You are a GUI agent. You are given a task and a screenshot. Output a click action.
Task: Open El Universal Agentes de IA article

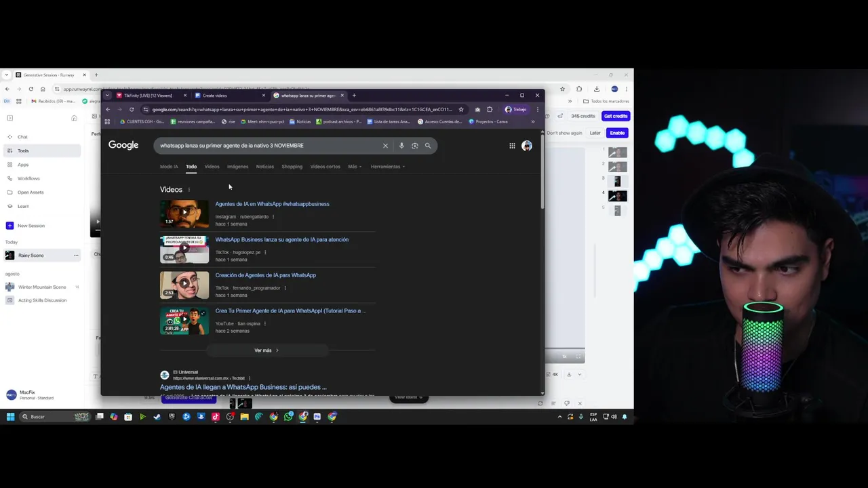tap(243, 387)
